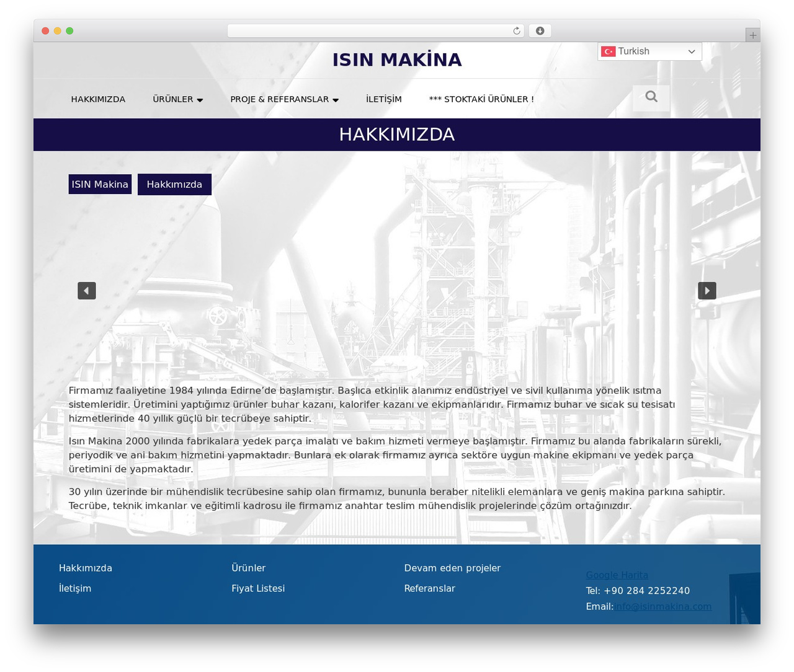Click the phone number +90 284 2252240
This screenshot has height=672, width=794.
point(646,591)
